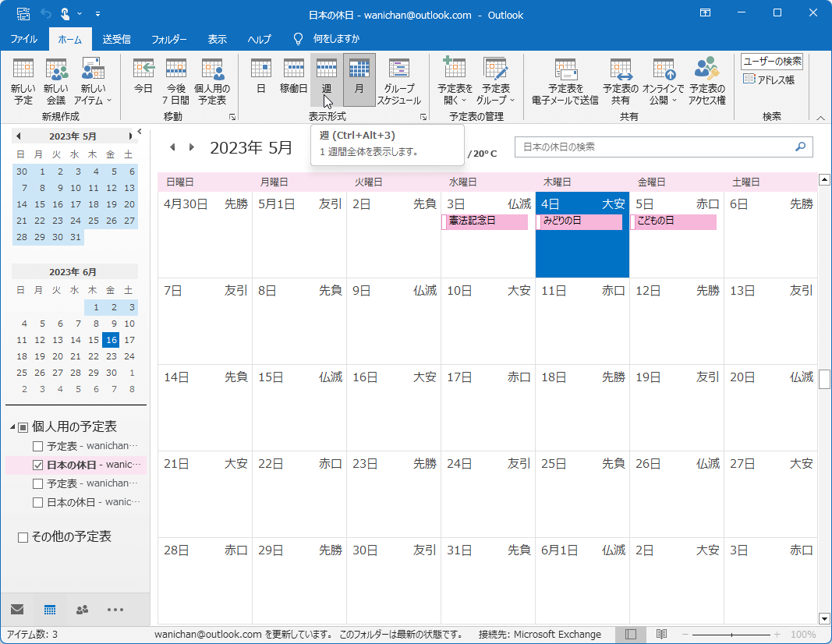Screen dimensions: 832x644
Task: Open 表示形式 group dialog launcher
Action: point(423,117)
